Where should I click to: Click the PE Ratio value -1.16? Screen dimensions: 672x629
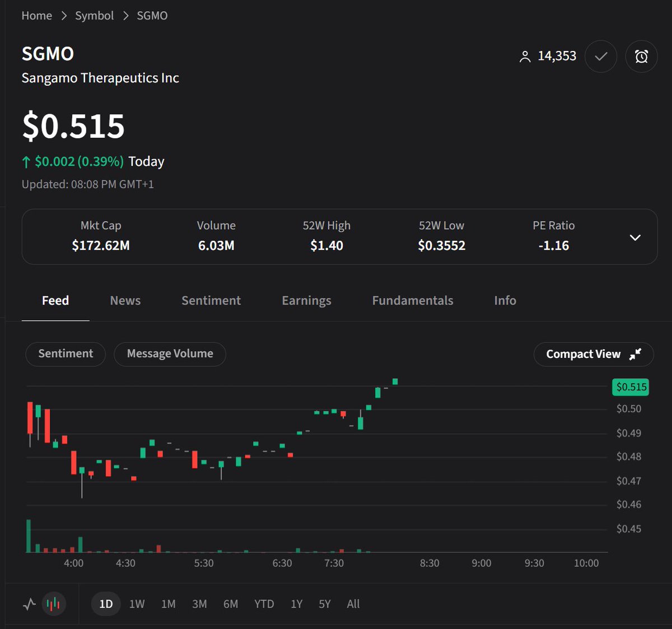[553, 245]
